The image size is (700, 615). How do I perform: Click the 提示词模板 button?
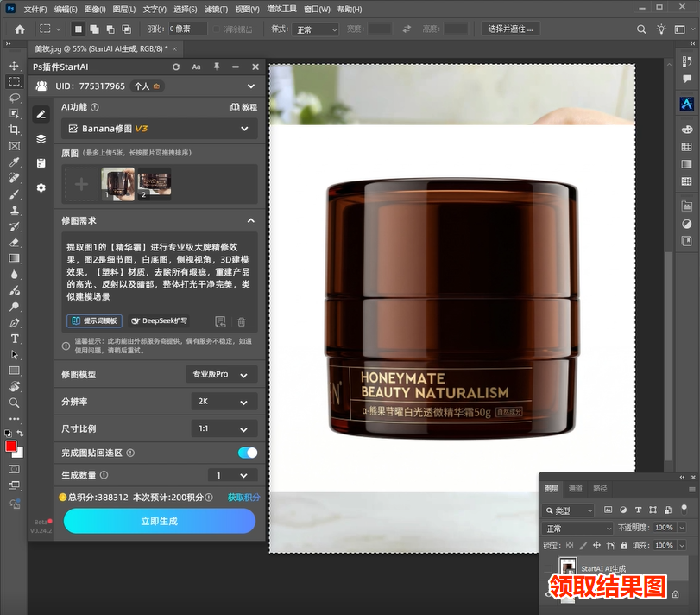[94, 321]
